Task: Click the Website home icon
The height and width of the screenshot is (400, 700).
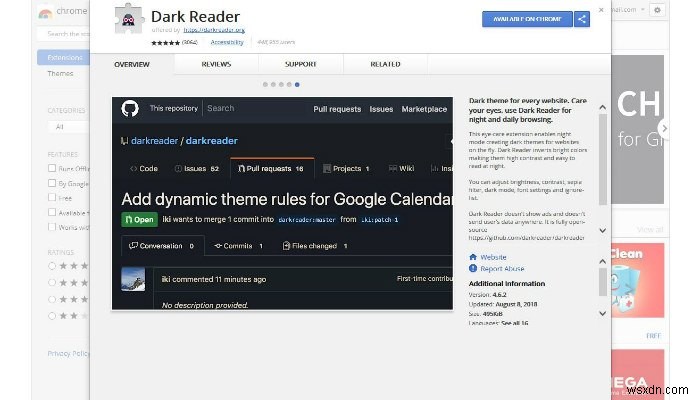Action: (x=473, y=257)
